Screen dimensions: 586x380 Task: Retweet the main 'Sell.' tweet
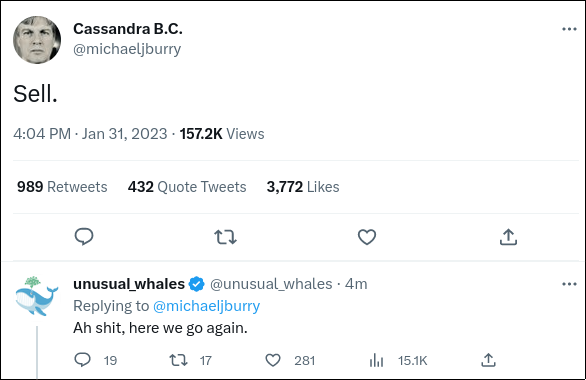point(225,237)
